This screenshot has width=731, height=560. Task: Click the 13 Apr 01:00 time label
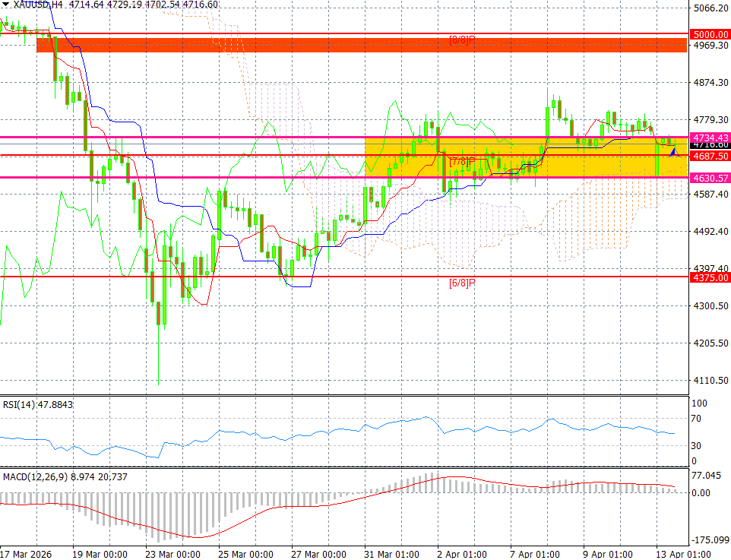pos(684,555)
